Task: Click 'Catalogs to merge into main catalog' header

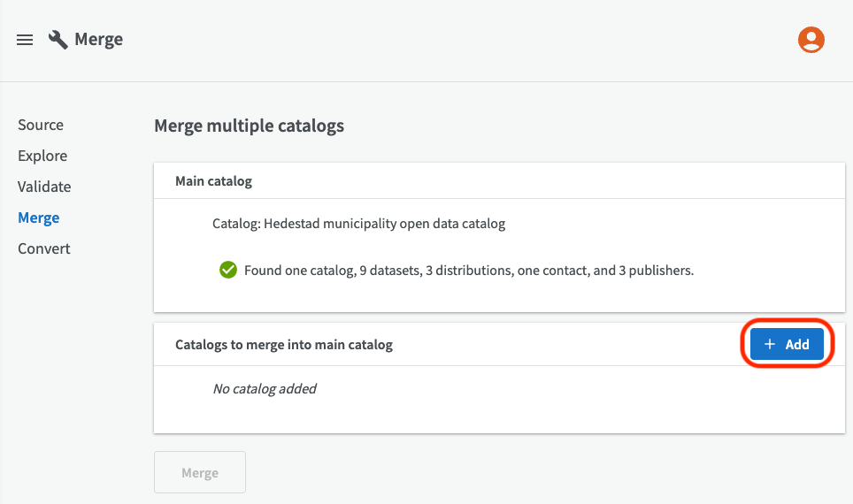Action: [x=284, y=345]
